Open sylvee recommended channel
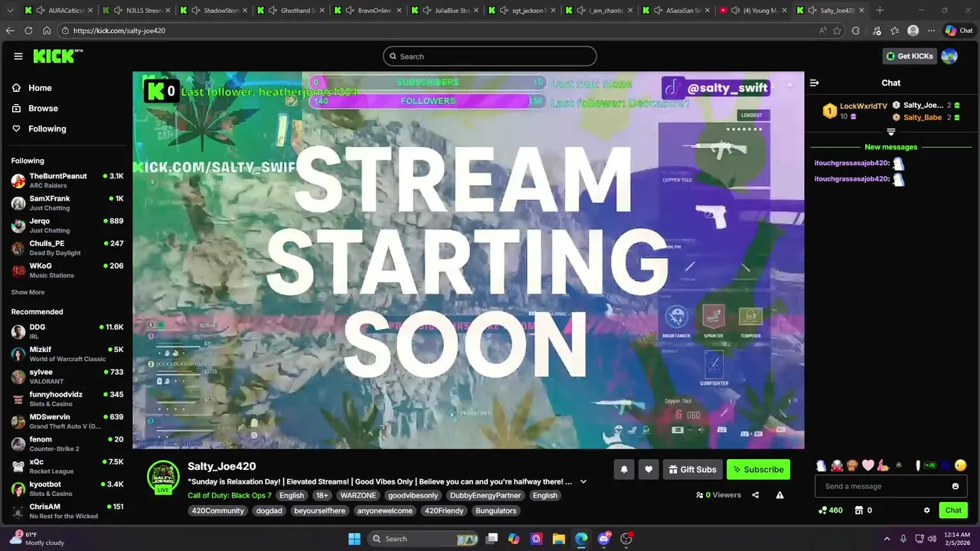 pyautogui.click(x=67, y=377)
